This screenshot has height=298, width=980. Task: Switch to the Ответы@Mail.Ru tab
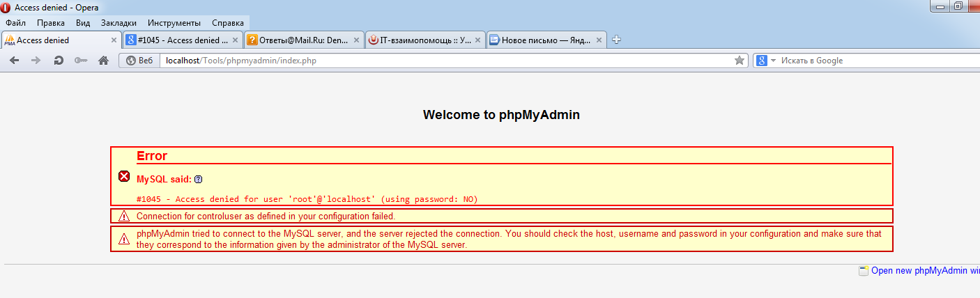pos(304,40)
